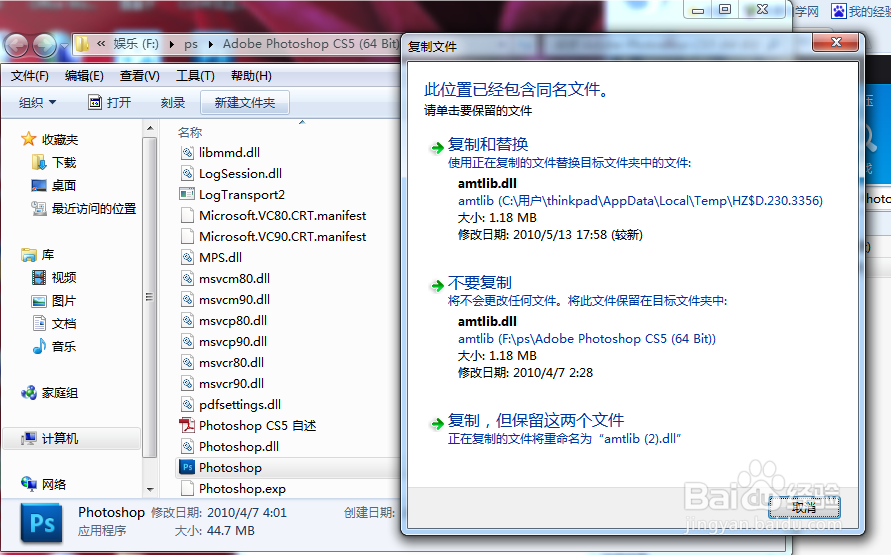The width and height of the screenshot is (891, 555).
Task: Click the 打开 toolbar button
Action: 110,102
